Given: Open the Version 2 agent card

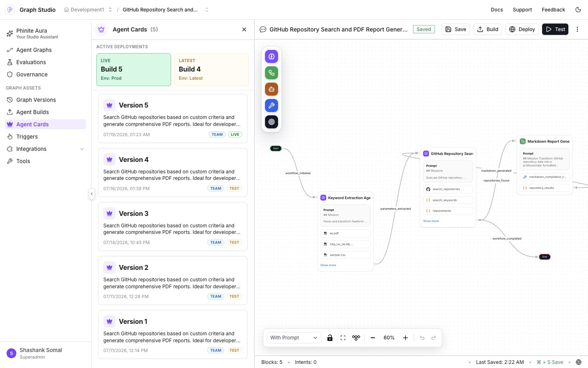Looking at the screenshot, I should tap(173, 280).
